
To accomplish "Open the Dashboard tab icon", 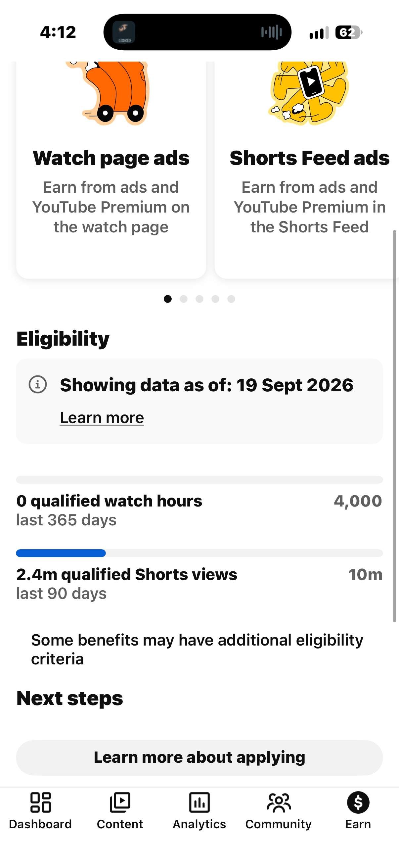I will pos(40,802).
